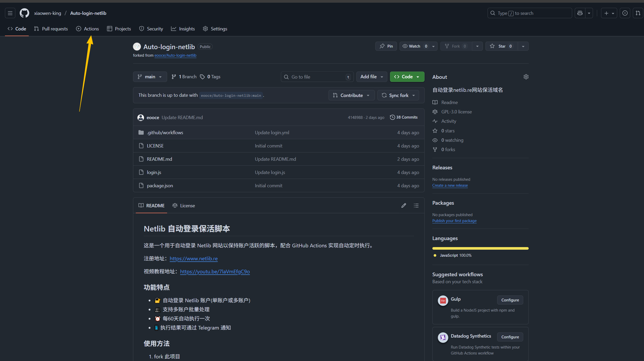Click the yellow JavaScript language bar

tap(480, 248)
